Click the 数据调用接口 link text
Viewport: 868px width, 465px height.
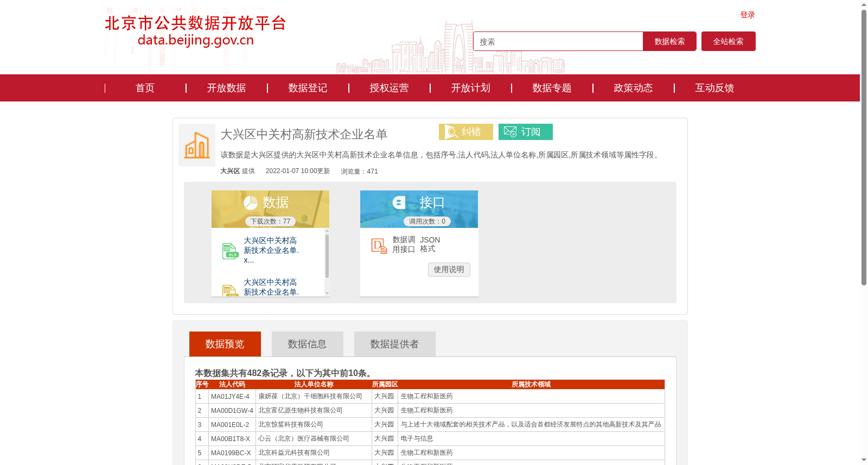[x=404, y=244]
